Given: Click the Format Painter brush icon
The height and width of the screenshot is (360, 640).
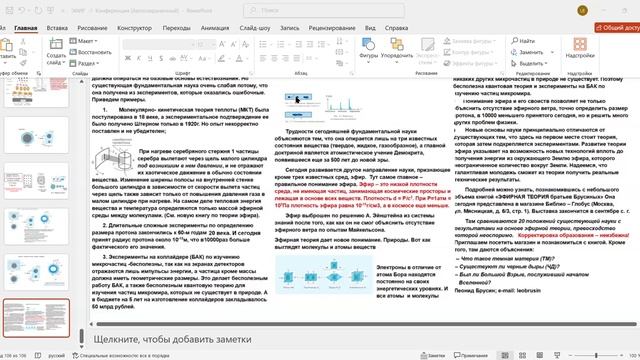Looking at the screenshot, I should [23, 63].
